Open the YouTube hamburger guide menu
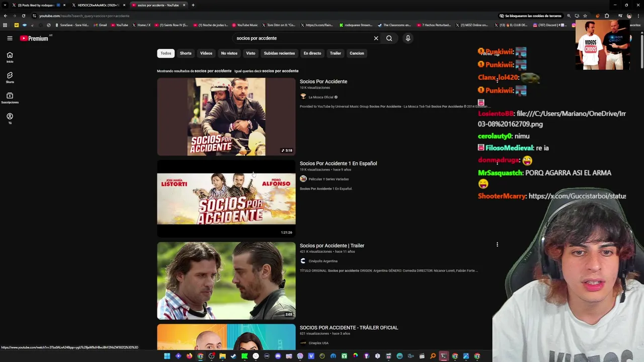Screen dimensions: 644x362 [10, 38]
